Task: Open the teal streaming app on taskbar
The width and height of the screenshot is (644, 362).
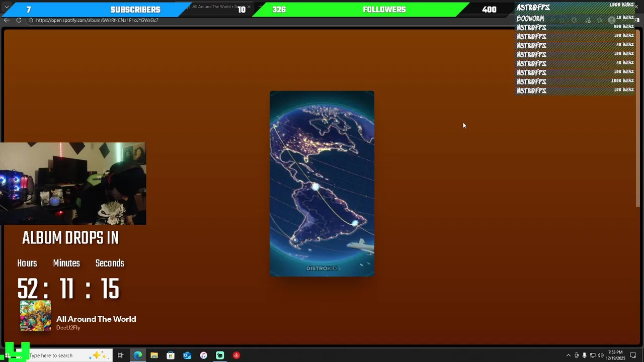Action: [220, 355]
